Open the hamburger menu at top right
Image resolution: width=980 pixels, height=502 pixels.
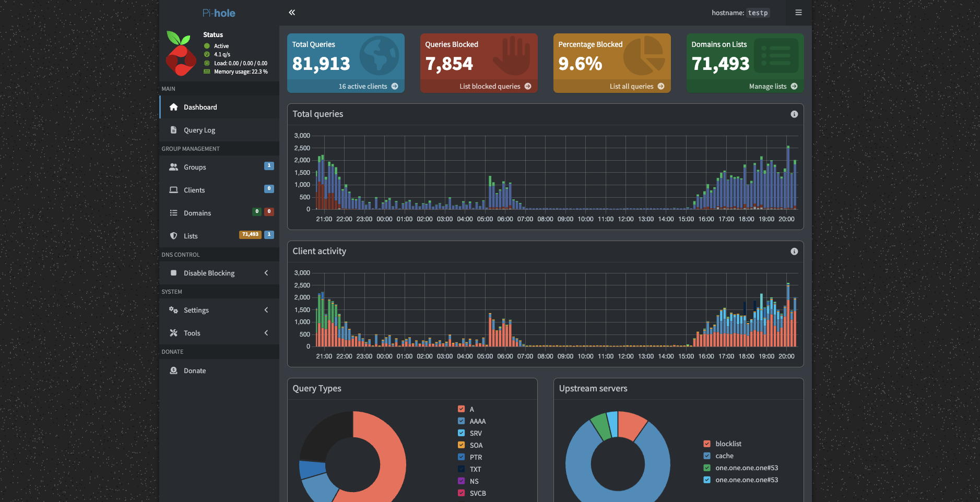point(798,13)
